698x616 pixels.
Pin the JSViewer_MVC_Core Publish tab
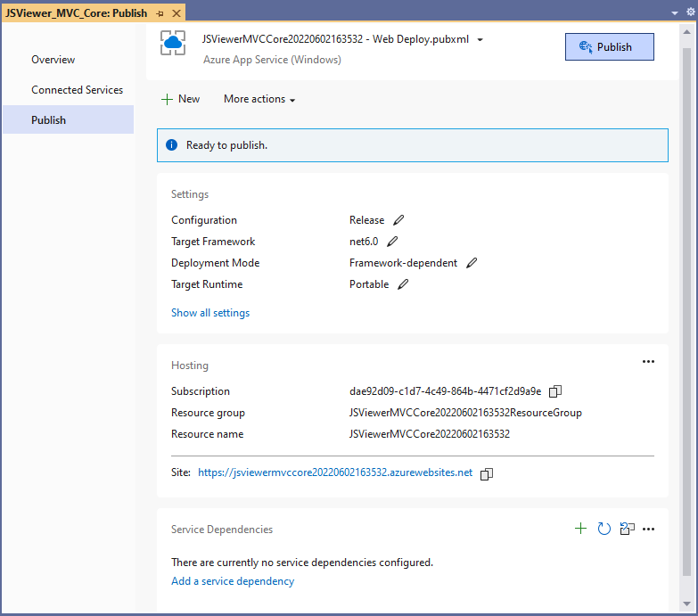click(x=160, y=13)
